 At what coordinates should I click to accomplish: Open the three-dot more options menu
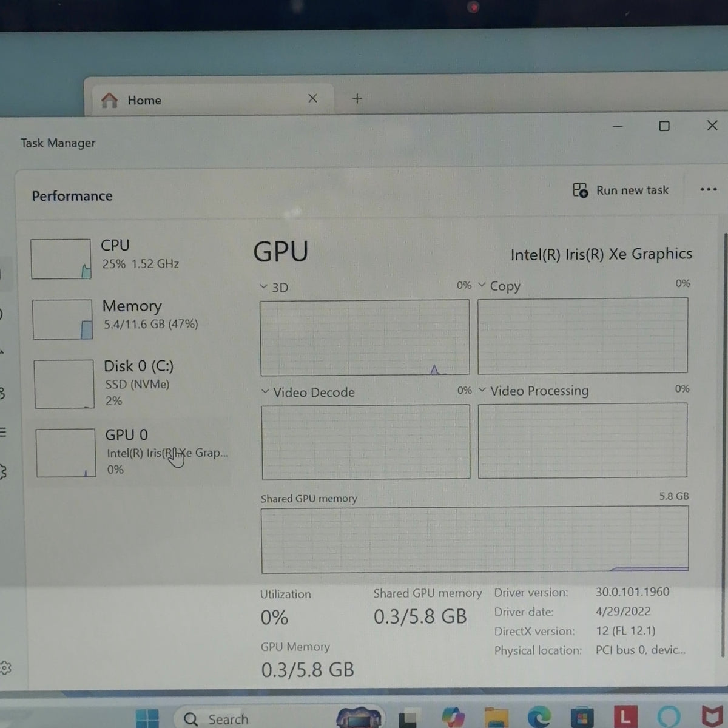click(x=708, y=189)
